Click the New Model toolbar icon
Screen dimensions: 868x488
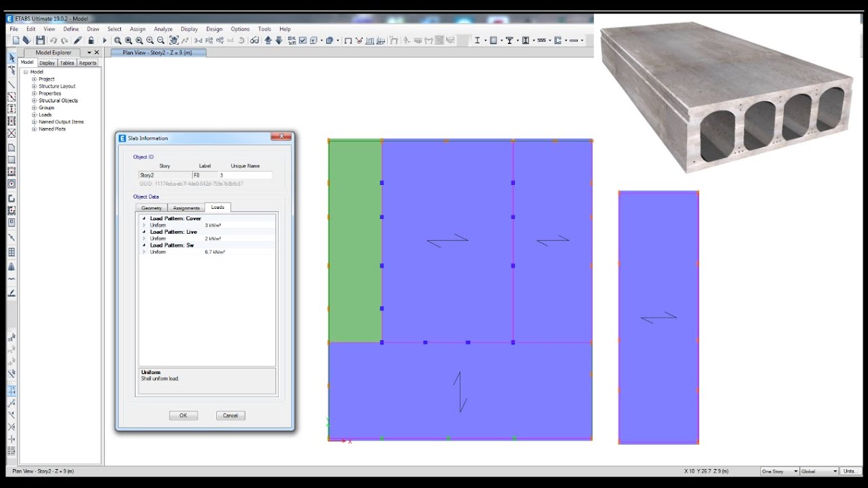point(16,41)
